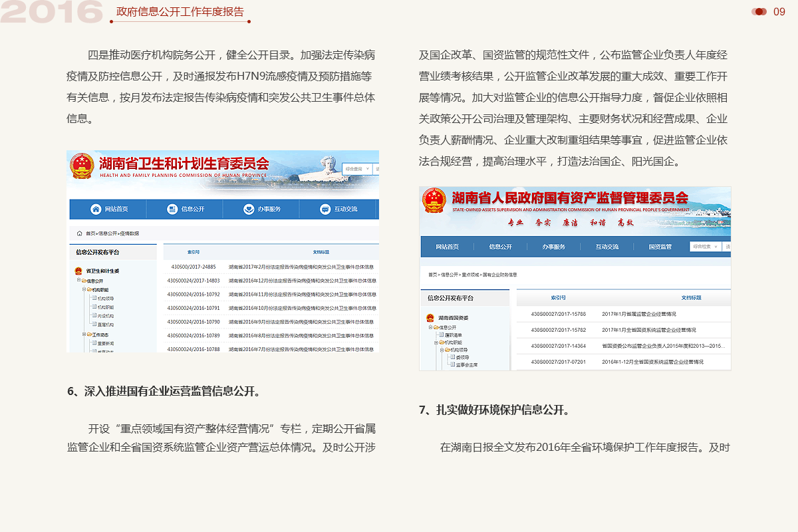Select 重要新闻 in the health commission tree
This screenshot has height=532, width=798.
coord(106,343)
